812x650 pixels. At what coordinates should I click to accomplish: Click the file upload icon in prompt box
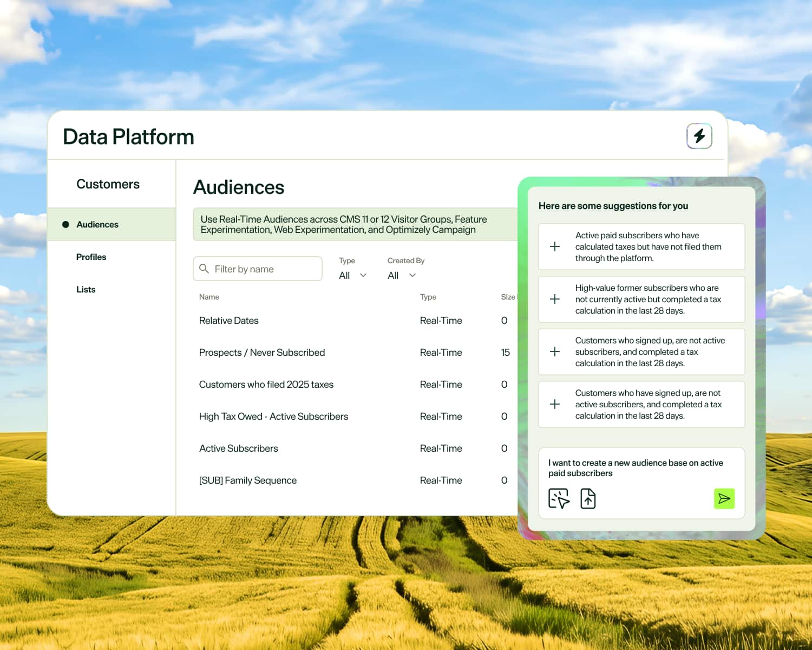(x=588, y=498)
